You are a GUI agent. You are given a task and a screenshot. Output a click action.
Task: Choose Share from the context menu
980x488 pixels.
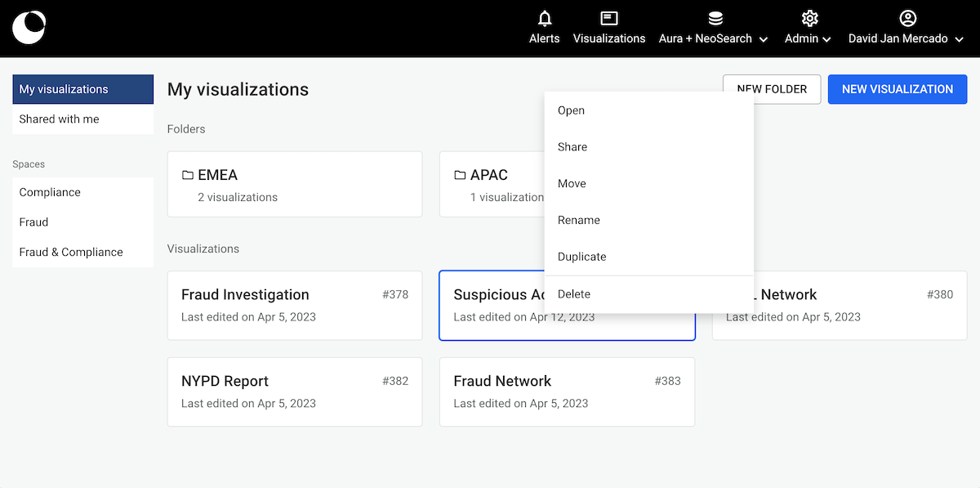(x=572, y=147)
